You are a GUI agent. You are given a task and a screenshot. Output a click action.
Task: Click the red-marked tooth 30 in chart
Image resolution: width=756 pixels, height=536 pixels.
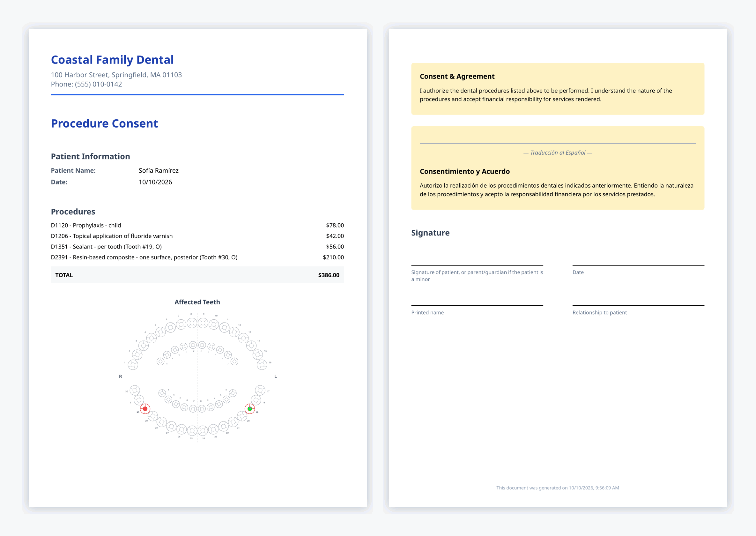pos(145,409)
